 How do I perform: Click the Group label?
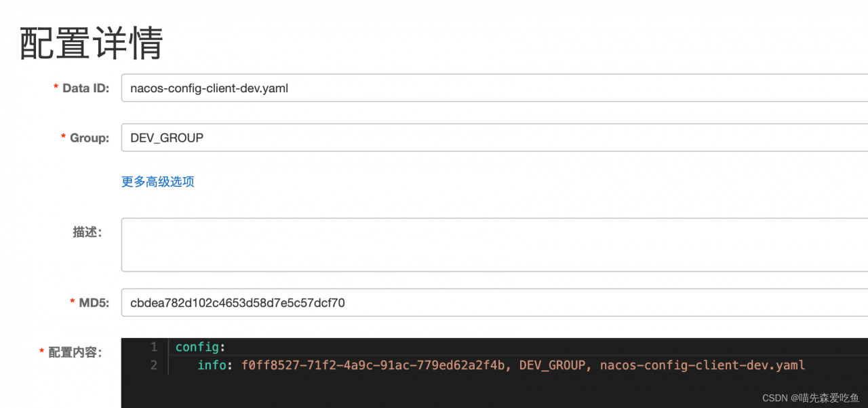point(89,138)
